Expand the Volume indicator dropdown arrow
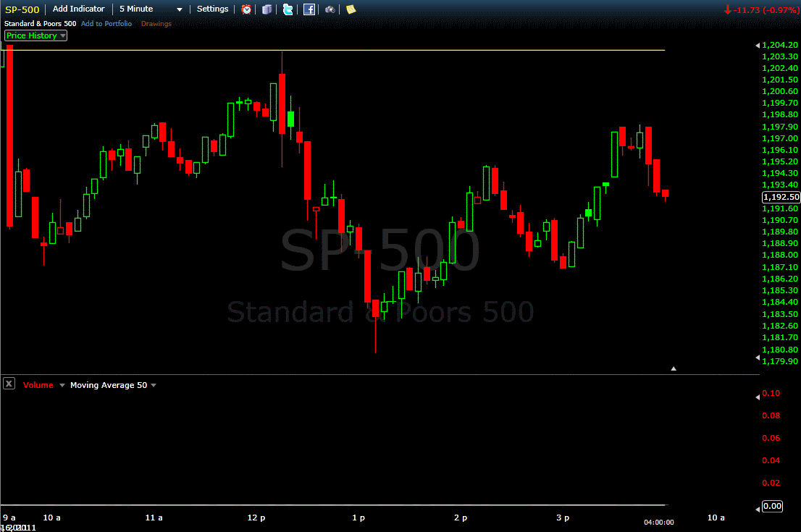The width and height of the screenshot is (801, 532). tap(62, 385)
